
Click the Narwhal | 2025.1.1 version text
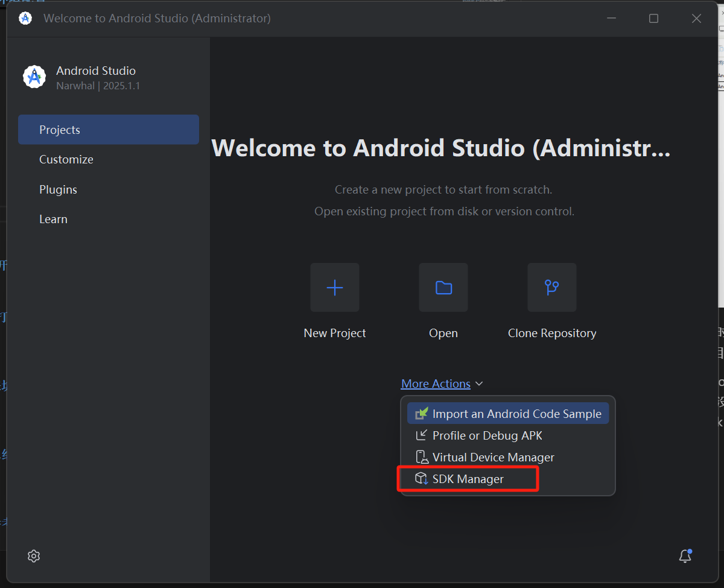[98, 86]
